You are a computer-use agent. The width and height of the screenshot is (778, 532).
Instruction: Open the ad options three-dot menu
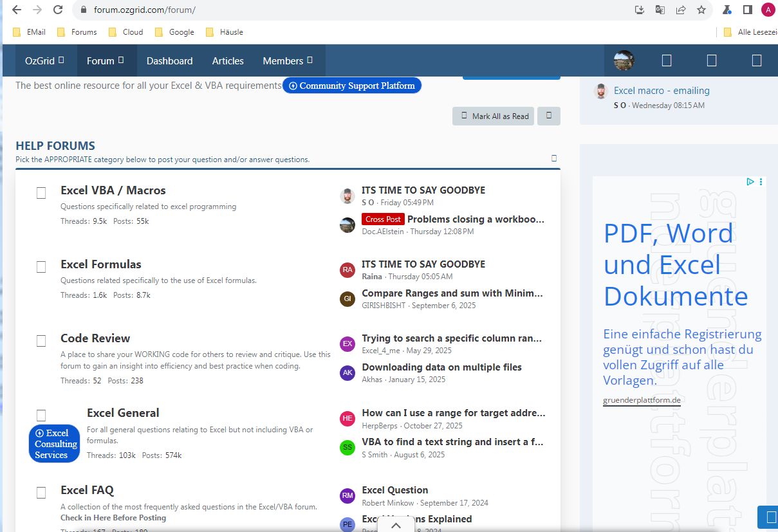(761, 182)
